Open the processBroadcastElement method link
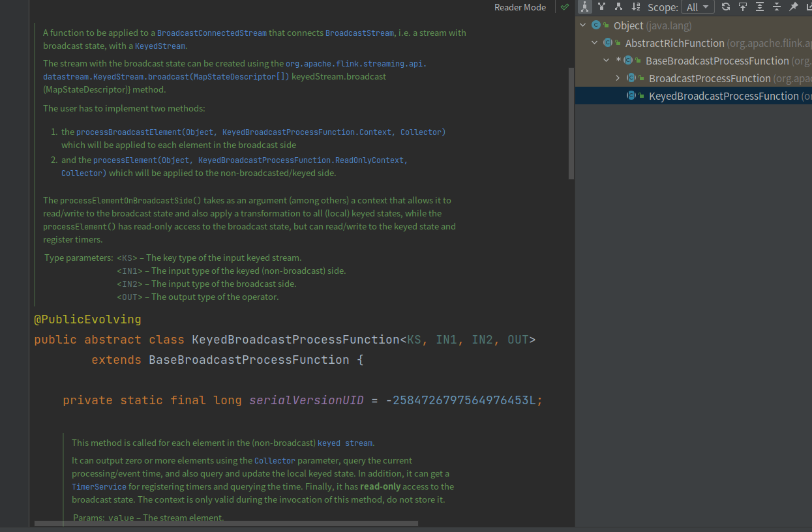Image resolution: width=812 pixels, height=532 pixels. tap(261, 132)
